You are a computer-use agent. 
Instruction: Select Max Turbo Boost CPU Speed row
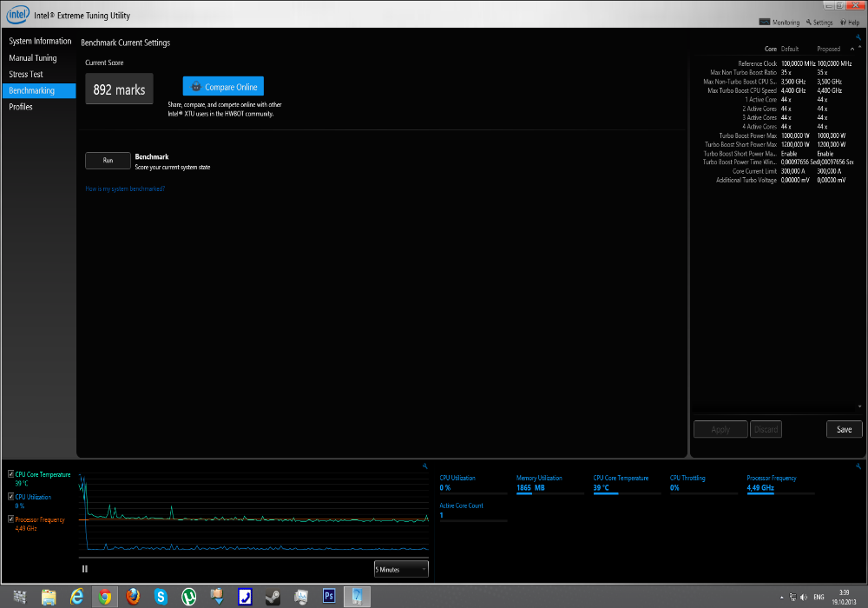[774, 90]
